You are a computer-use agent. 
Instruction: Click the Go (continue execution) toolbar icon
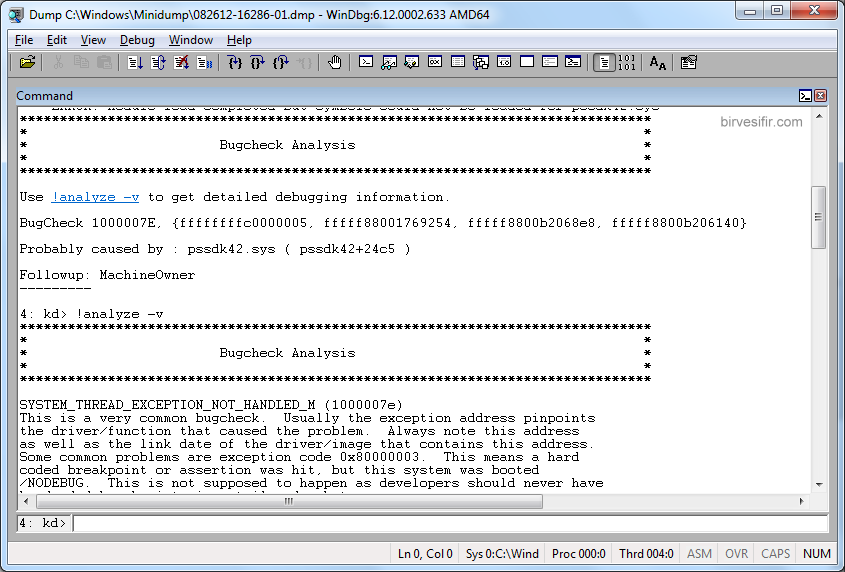click(x=135, y=63)
